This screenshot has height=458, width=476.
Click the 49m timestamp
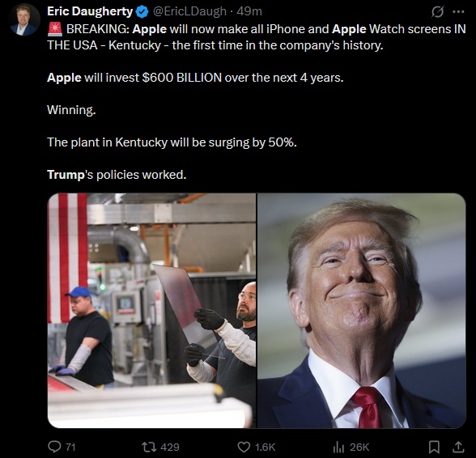(x=249, y=11)
